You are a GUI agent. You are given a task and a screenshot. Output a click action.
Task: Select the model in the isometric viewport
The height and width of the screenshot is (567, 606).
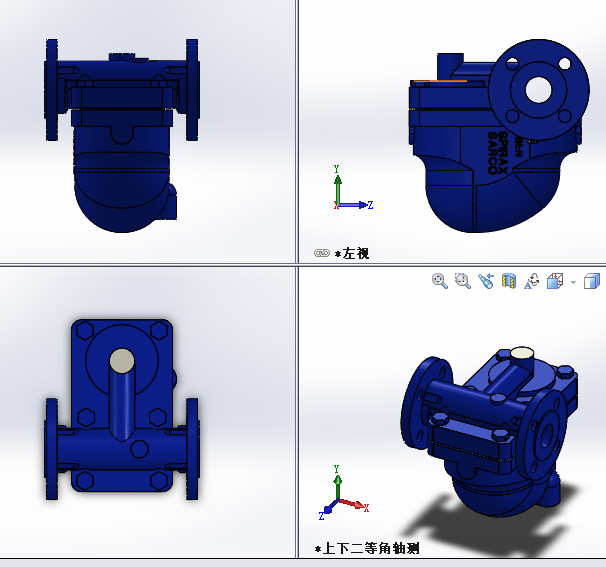489,431
